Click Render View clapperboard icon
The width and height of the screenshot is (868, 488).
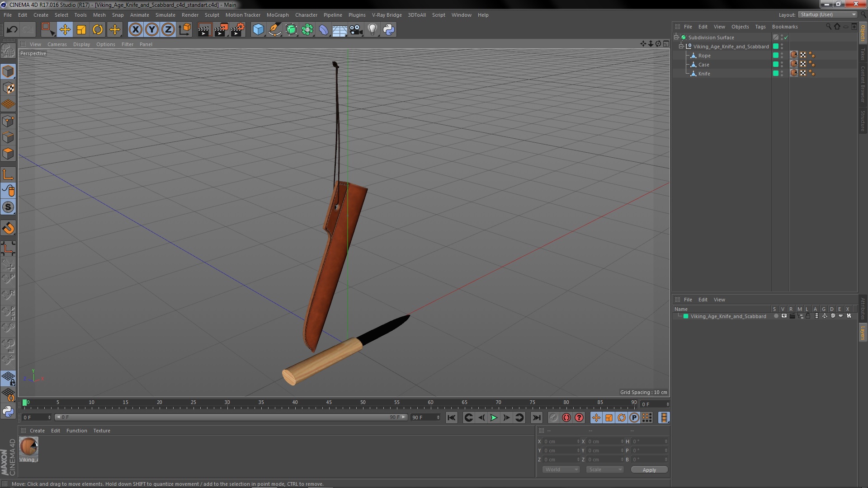pyautogui.click(x=204, y=30)
